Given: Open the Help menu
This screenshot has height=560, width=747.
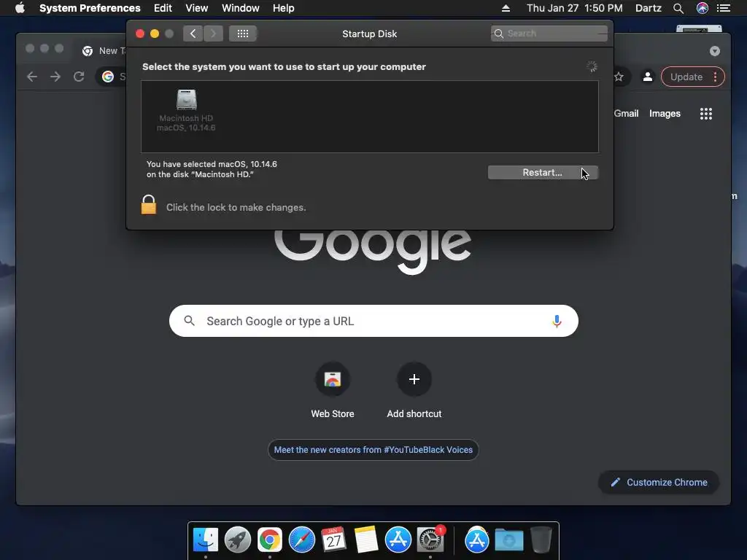Looking at the screenshot, I should (x=284, y=8).
